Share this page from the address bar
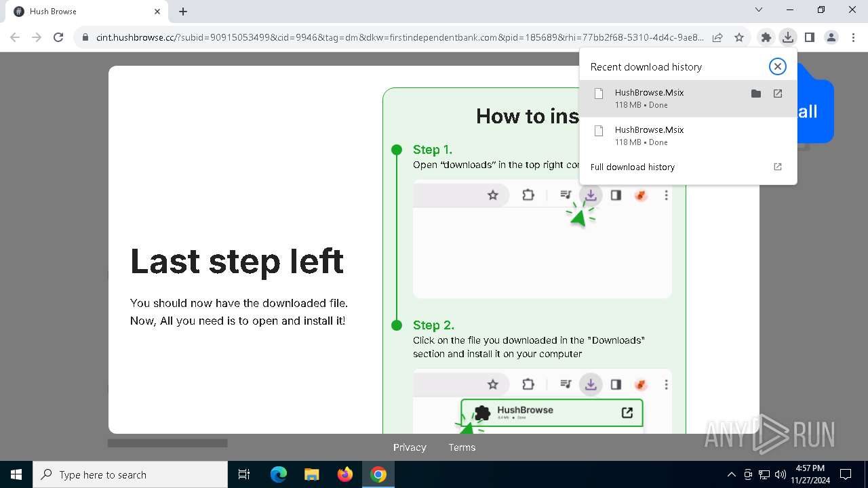Viewport: 868px width, 488px height. (717, 37)
